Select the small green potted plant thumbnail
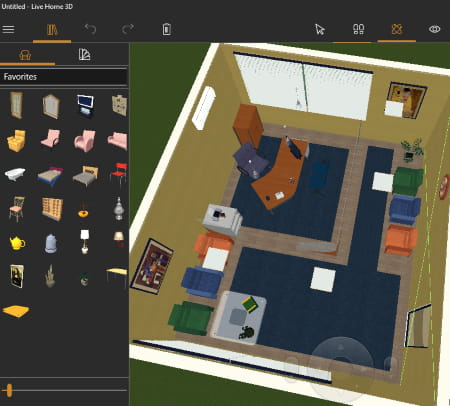The image size is (450, 406). point(84,279)
